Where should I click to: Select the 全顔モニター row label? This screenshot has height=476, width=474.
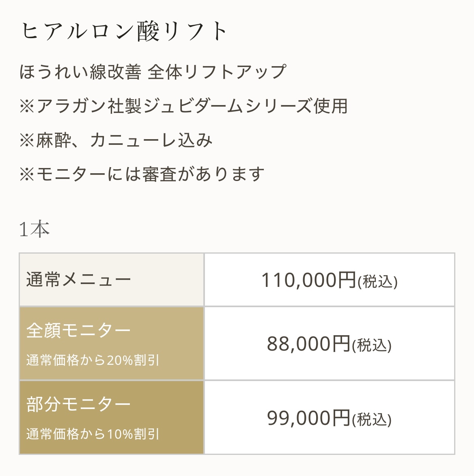79,330
